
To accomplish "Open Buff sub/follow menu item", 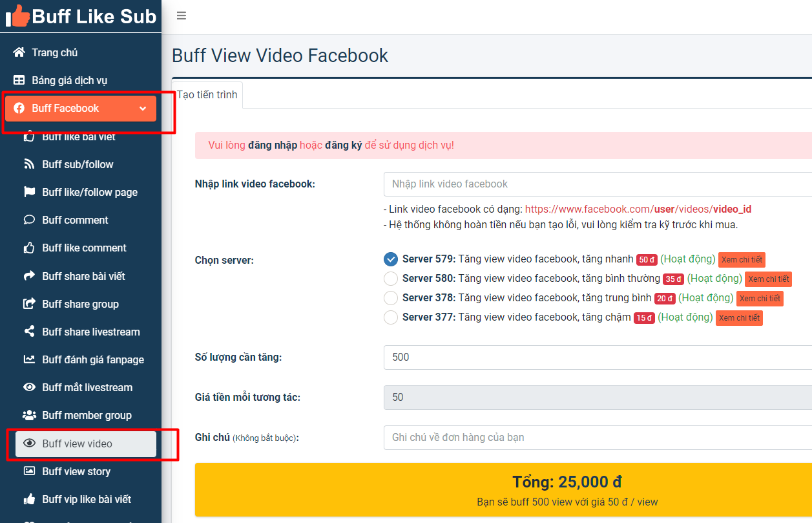I will (86, 164).
